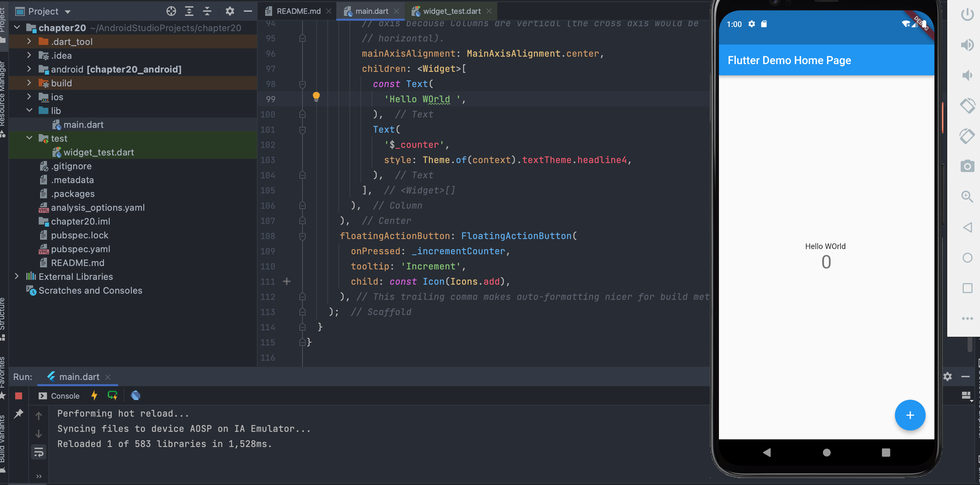Hide the Project panel with minus icon

[x=248, y=11]
